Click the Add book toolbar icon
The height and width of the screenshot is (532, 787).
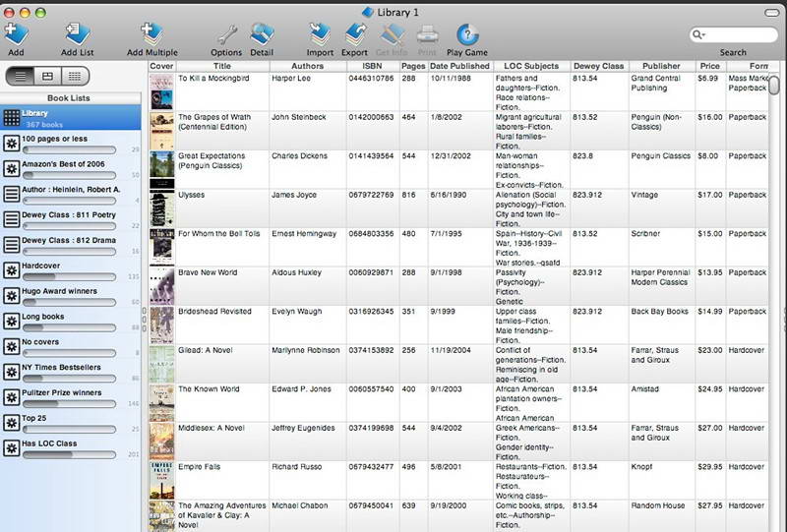16,34
